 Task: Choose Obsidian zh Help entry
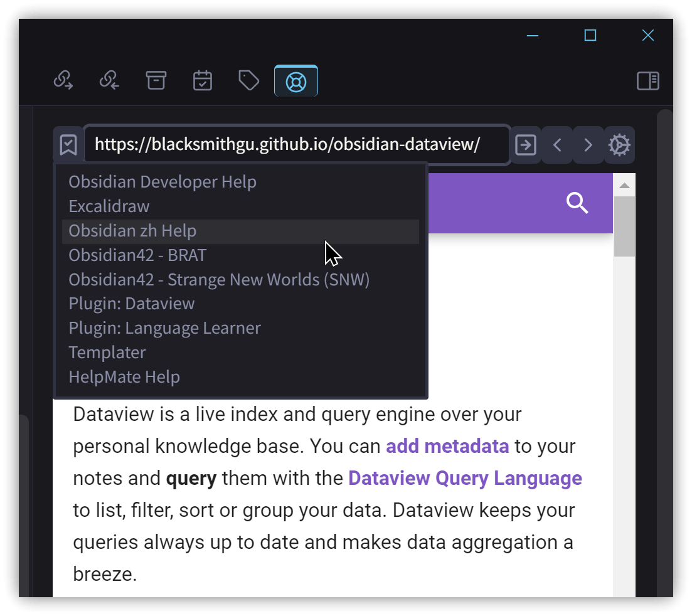(240, 231)
